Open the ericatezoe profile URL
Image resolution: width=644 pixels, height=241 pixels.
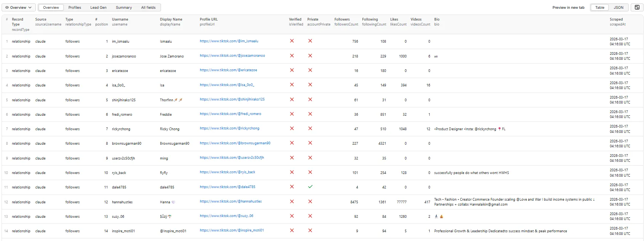(x=228, y=70)
